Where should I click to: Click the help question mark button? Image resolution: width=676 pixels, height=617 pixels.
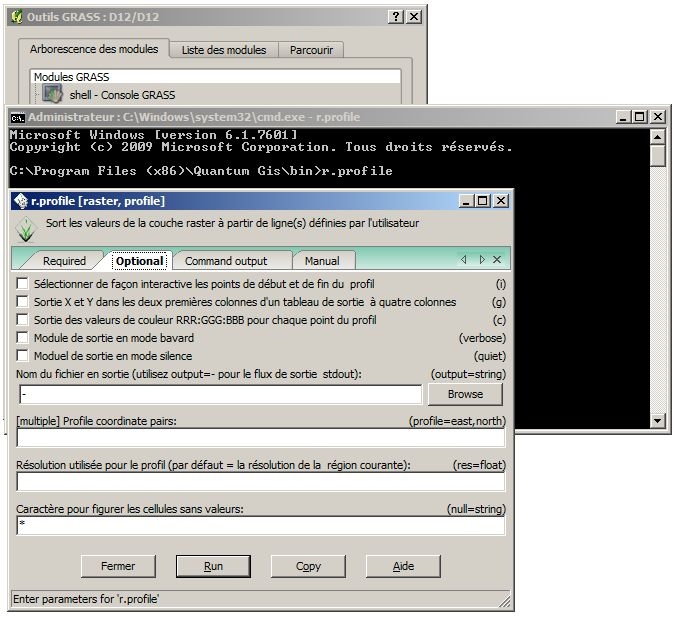tap(396, 17)
